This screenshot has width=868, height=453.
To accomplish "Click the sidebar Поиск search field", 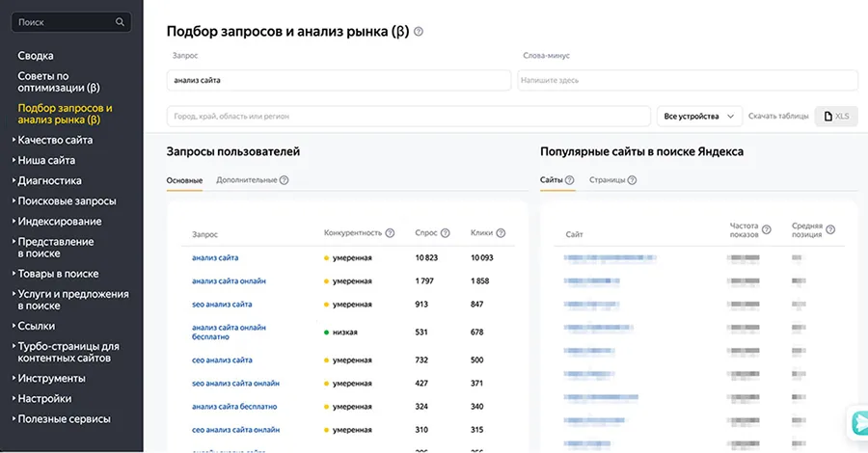I will coord(71,22).
